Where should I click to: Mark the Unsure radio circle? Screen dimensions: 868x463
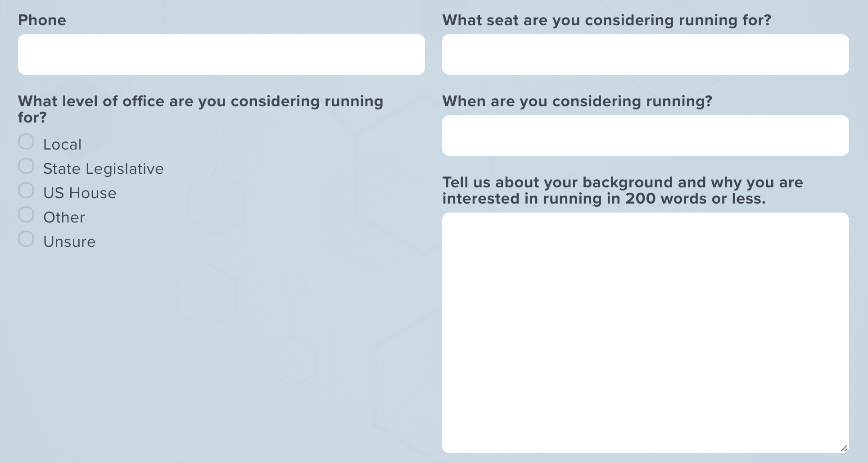(26, 239)
